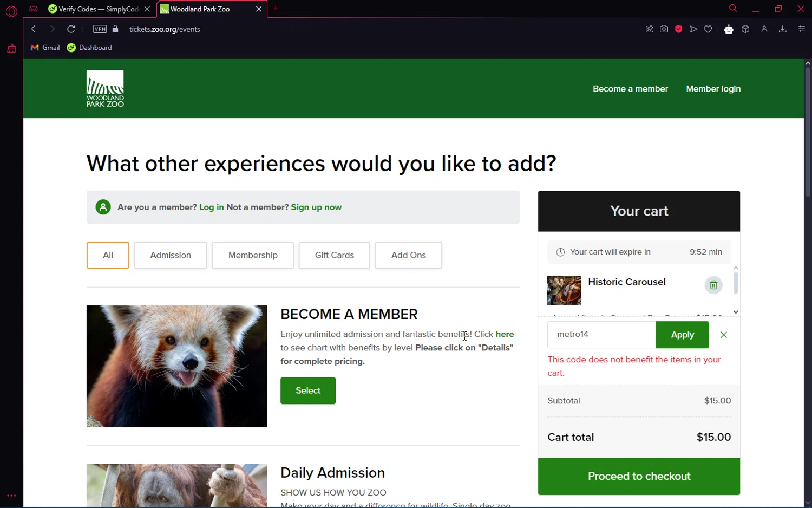Click the cart items scrollbar thumb
This screenshot has width=812, height=508.
click(x=736, y=283)
